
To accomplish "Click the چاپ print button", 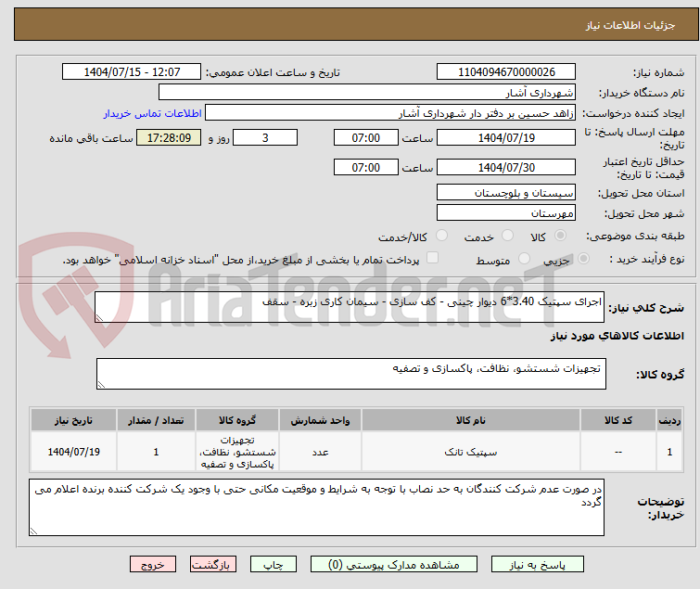I will click(x=274, y=565).
